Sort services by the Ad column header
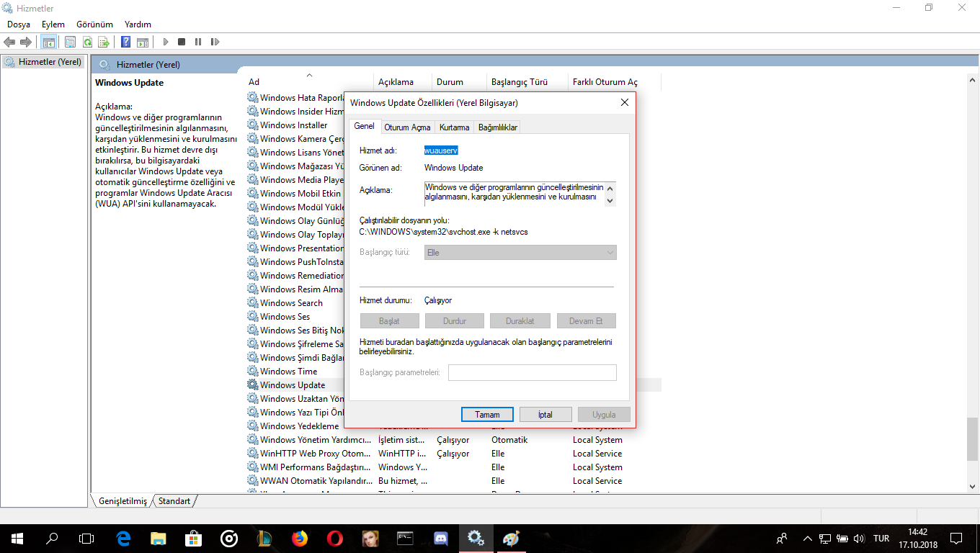The image size is (980, 553). [x=310, y=82]
